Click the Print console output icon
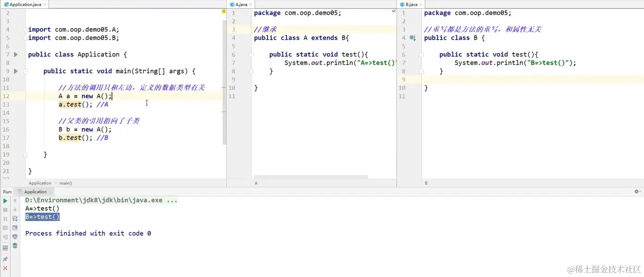 click(15, 237)
